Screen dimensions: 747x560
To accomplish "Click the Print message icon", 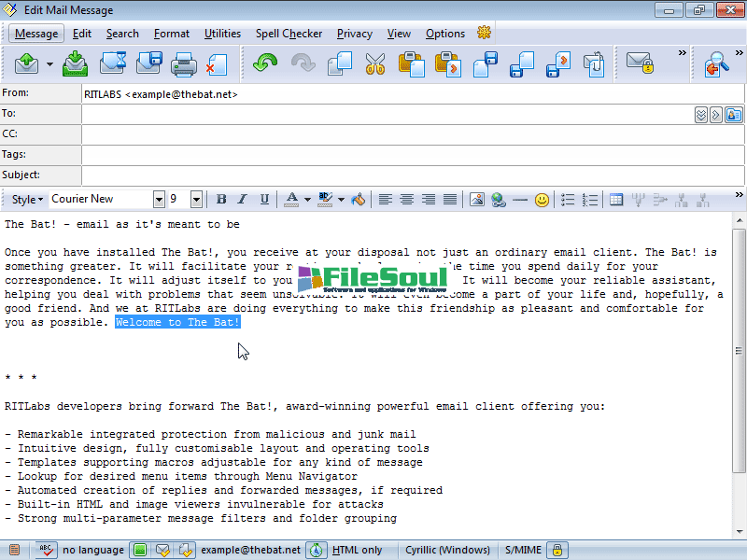I will point(184,63).
